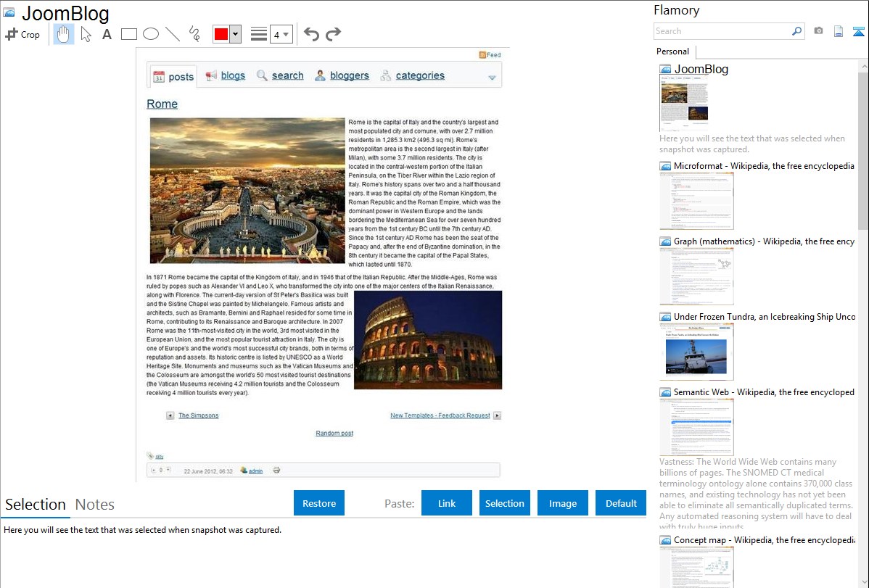Click the blue triangle icon beside page icon
The image size is (869, 588).
click(858, 31)
